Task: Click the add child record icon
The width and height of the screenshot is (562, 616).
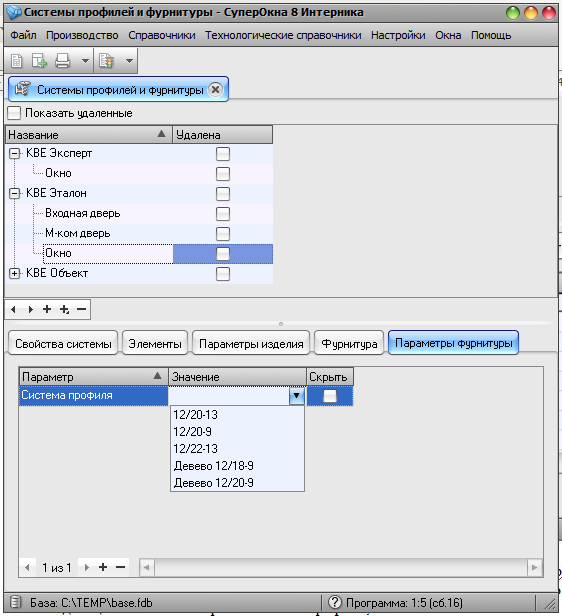Action: 64,309
